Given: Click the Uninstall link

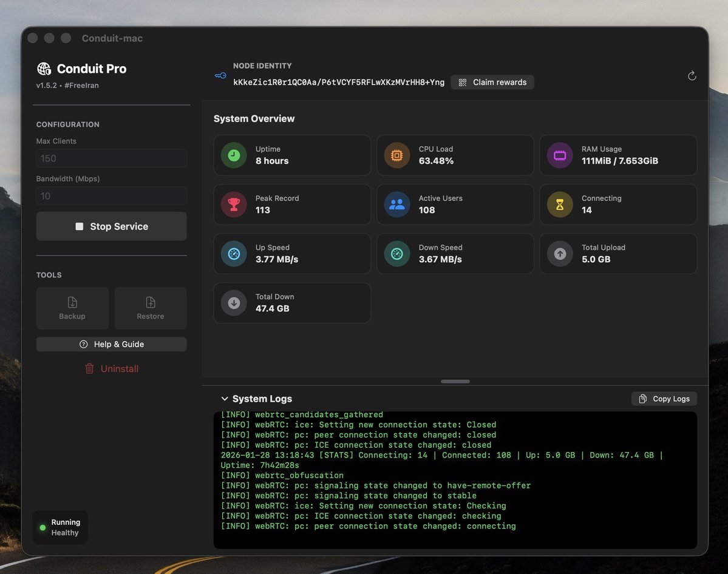Looking at the screenshot, I should pos(112,368).
